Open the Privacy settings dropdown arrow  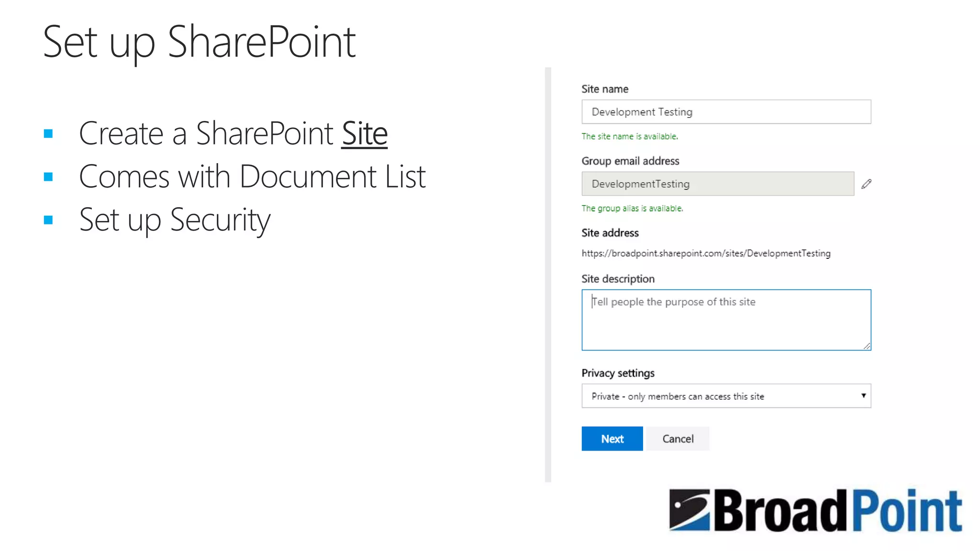(863, 396)
